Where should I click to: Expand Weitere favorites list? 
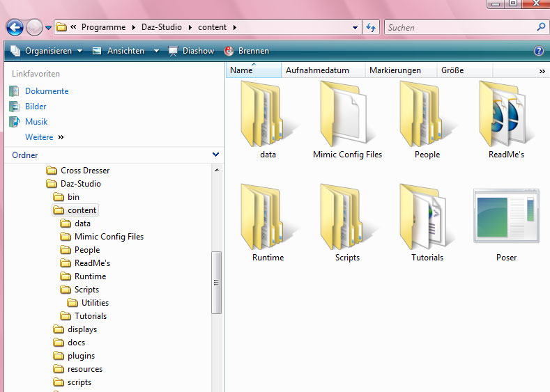44,137
